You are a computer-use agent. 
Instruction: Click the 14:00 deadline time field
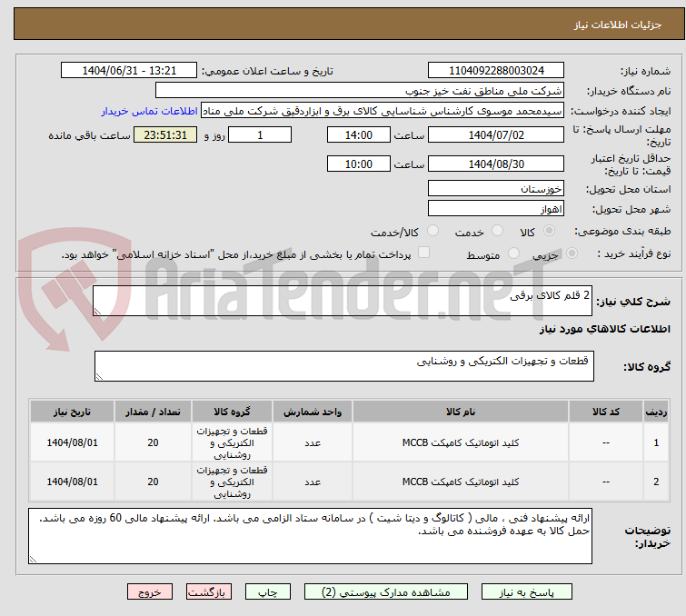click(358, 134)
